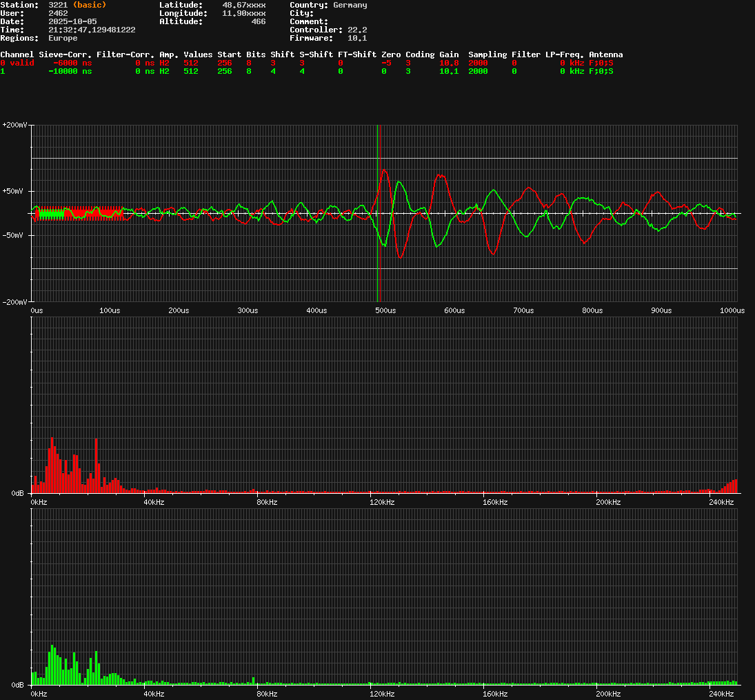This screenshot has width=755, height=700.
Task: Click the 120kHz label under the red spectrum
Action: coord(382,502)
